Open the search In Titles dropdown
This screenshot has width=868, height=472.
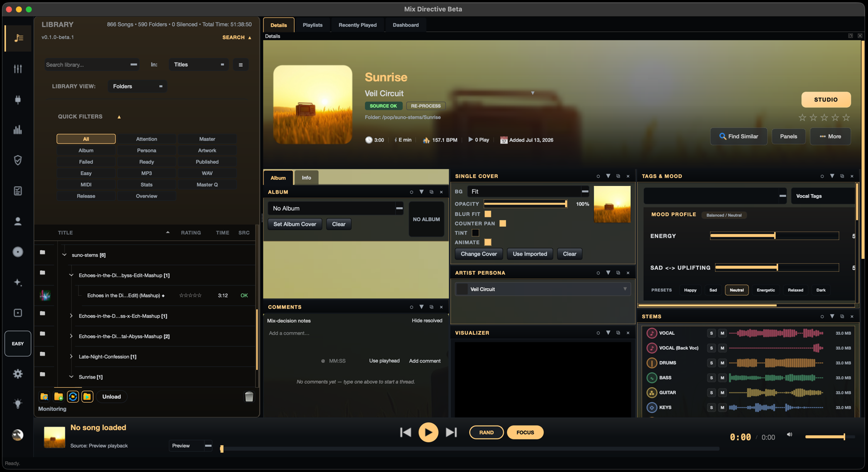coord(199,65)
